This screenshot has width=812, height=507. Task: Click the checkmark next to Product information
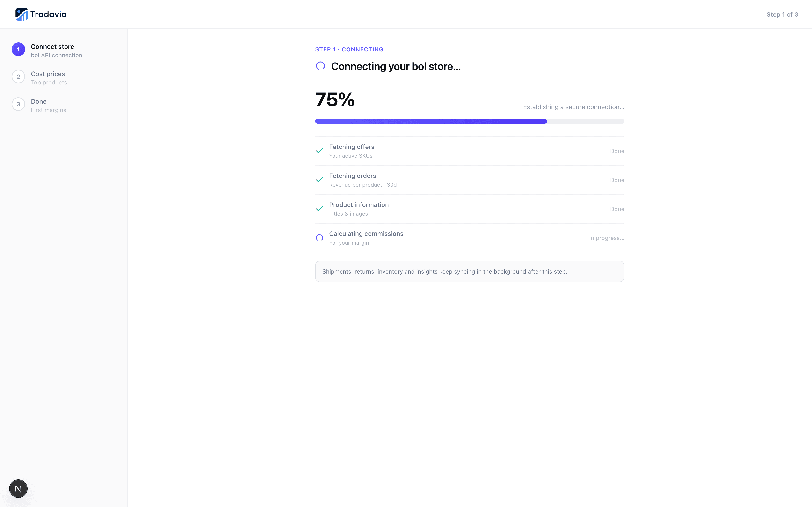[319, 209]
